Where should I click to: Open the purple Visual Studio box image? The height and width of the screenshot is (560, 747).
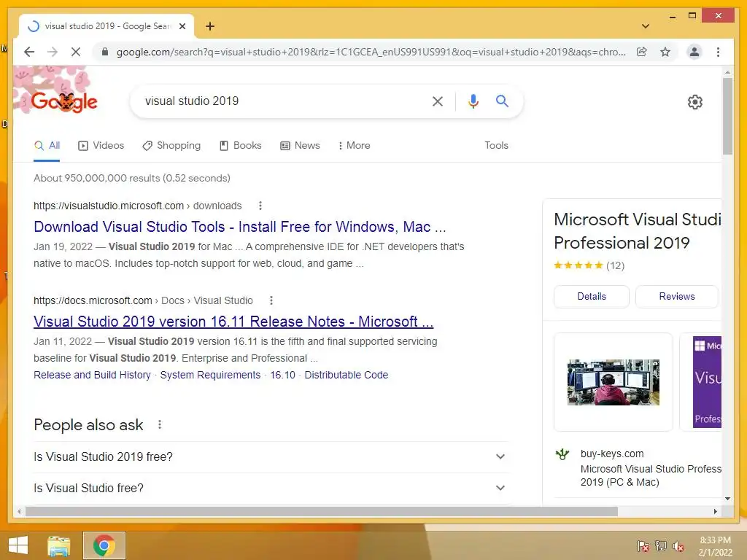[707, 382]
